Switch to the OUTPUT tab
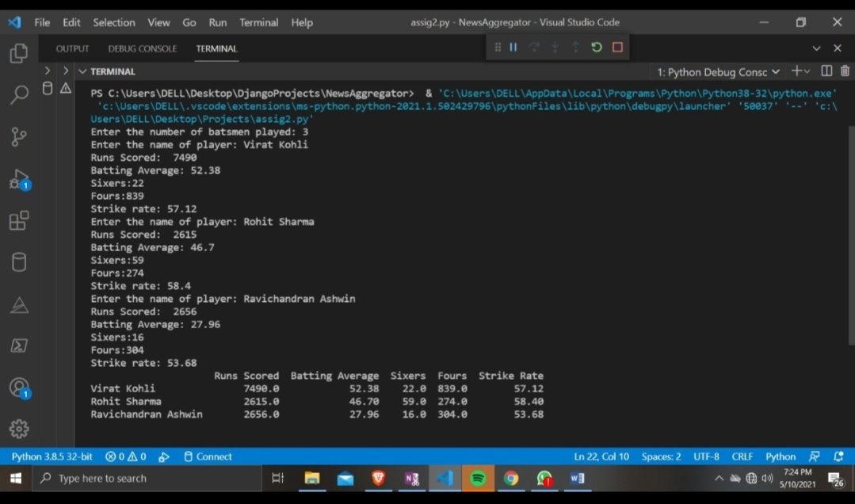 pos(72,48)
